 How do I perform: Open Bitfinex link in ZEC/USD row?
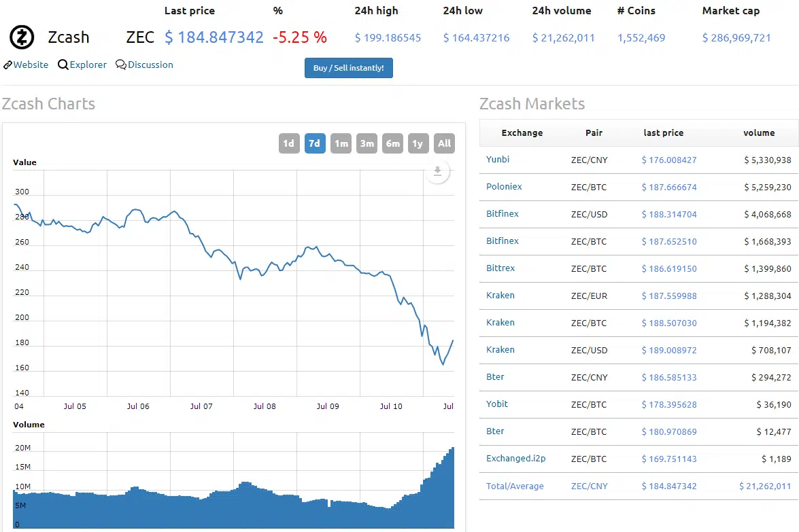click(503, 214)
